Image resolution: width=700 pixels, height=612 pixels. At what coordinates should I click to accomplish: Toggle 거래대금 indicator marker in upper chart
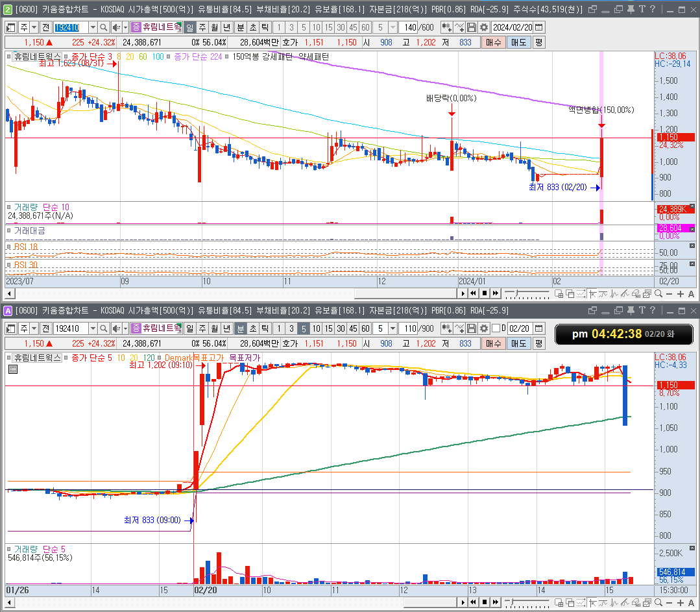[8, 231]
